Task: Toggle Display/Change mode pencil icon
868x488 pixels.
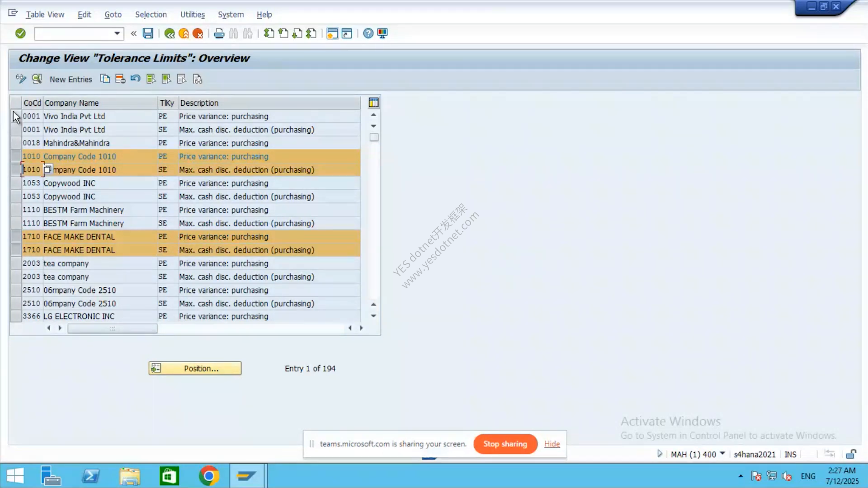Action: (x=21, y=79)
